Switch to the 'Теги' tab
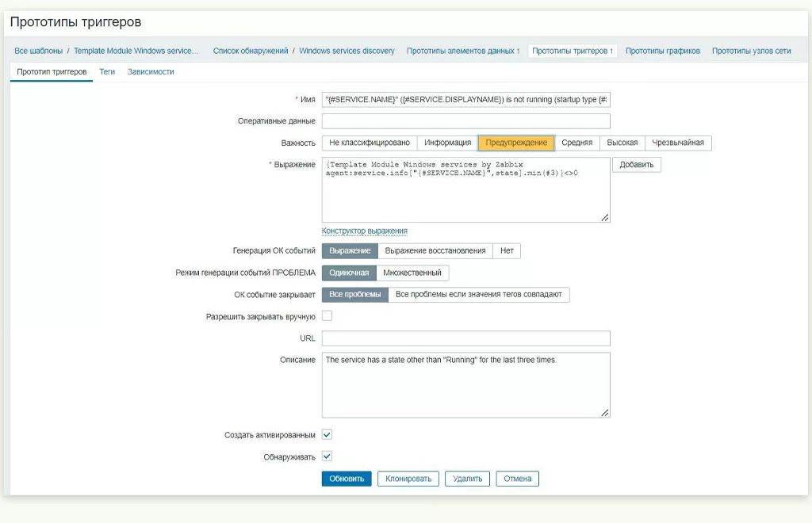 pos(107,71)
